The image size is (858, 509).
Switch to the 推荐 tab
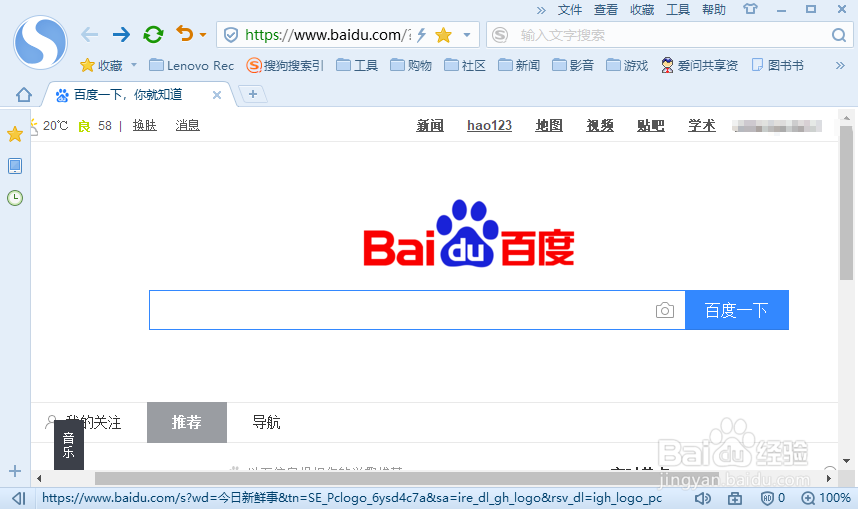[187, 422]
